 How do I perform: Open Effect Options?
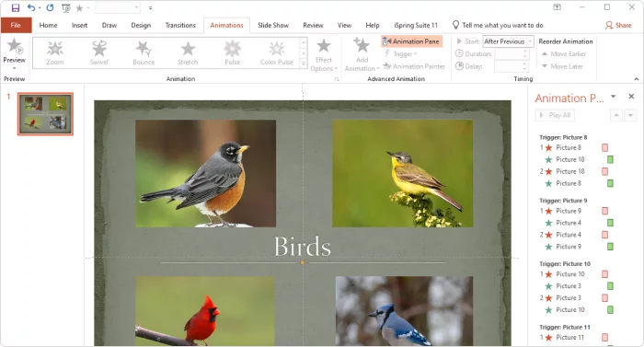pos(324,54)
